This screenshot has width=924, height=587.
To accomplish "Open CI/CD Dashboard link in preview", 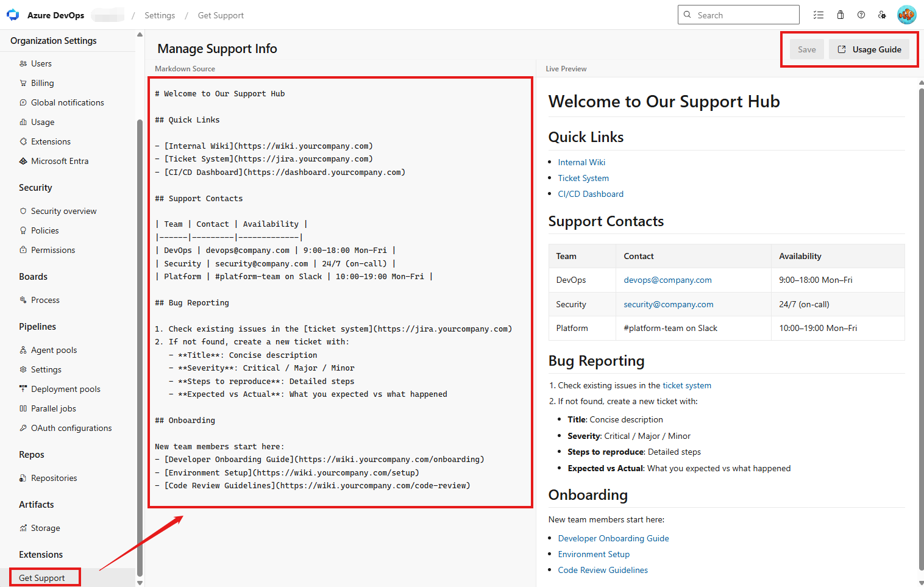I will tap(591, 194).
